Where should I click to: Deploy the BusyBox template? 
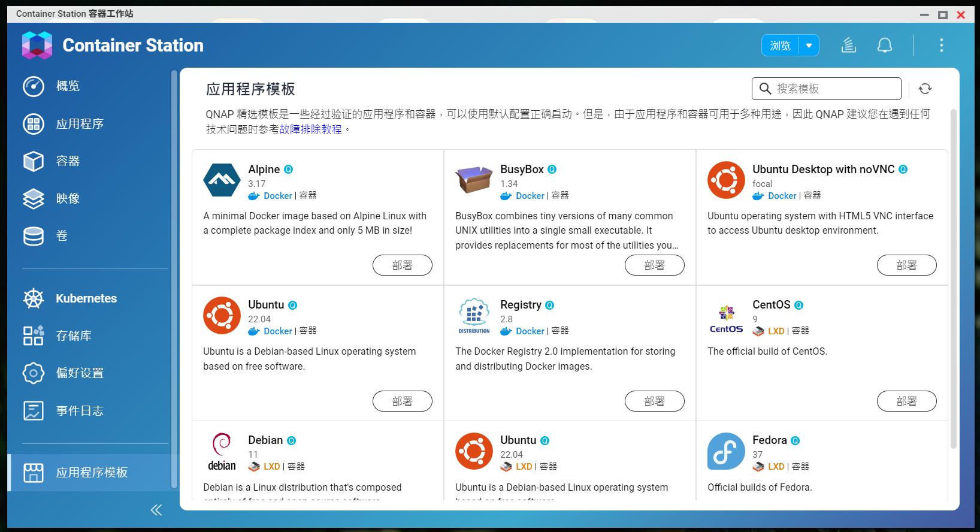[x=655, y=265]
